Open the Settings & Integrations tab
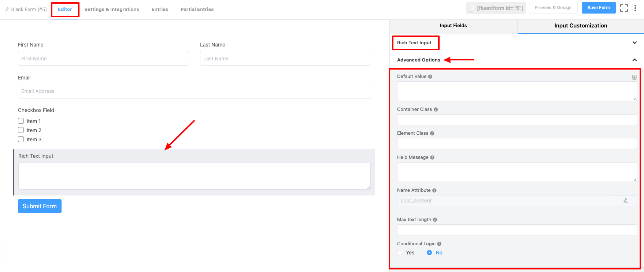This screenshot has height=272, width=644. pos(112,10)
